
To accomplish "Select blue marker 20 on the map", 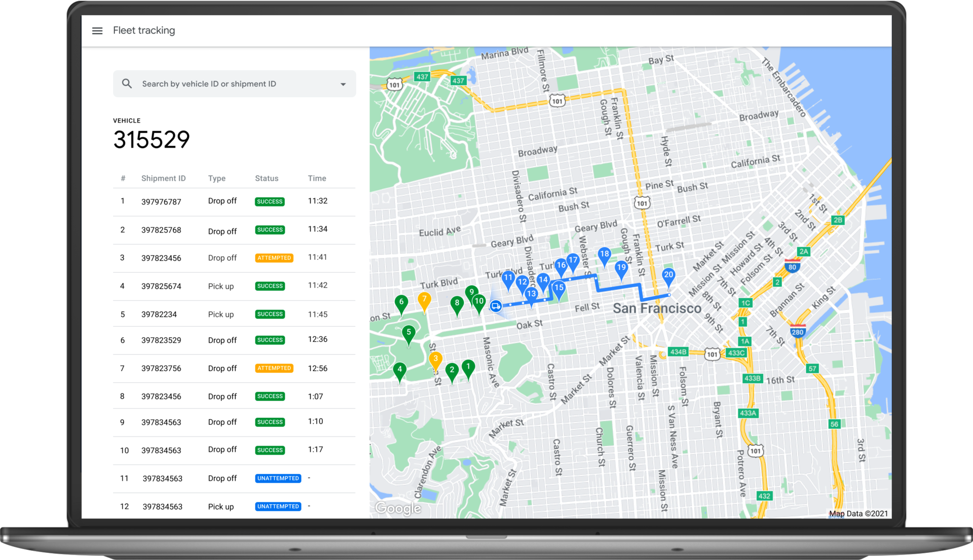I will [x=669, y=276].
